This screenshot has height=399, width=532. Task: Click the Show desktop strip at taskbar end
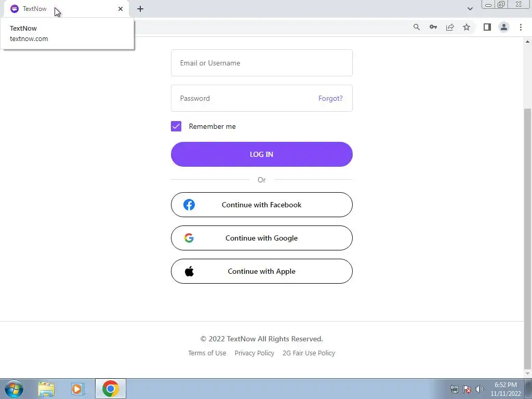point(528,389)
